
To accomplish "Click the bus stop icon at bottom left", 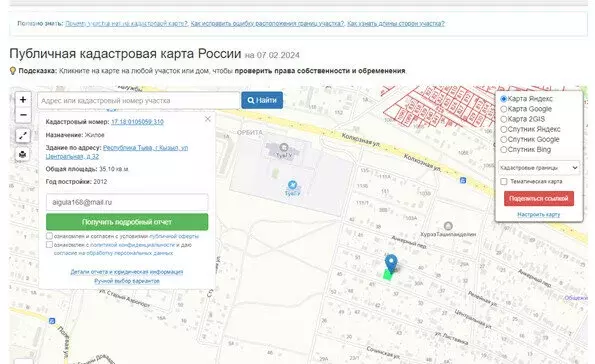I will click(52, 321).
